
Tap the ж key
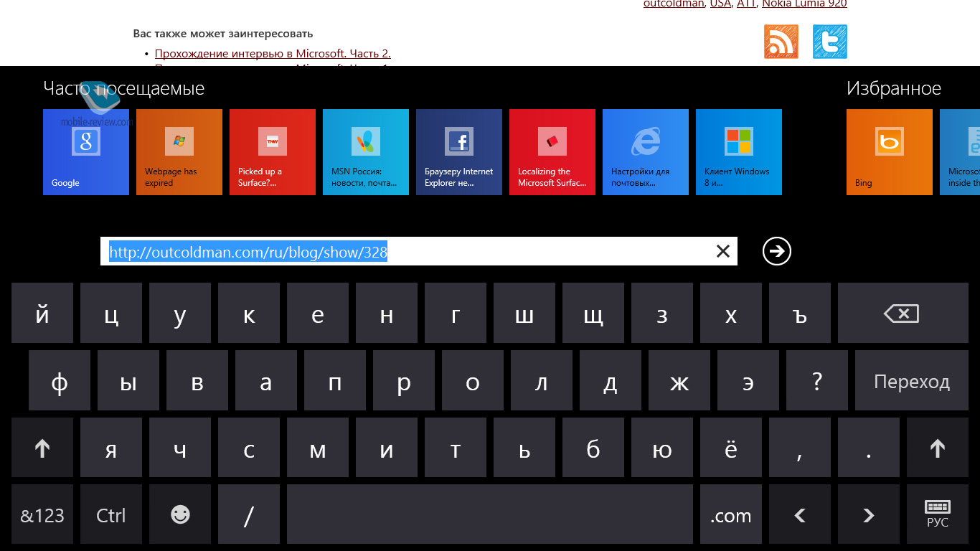[679, 380]
